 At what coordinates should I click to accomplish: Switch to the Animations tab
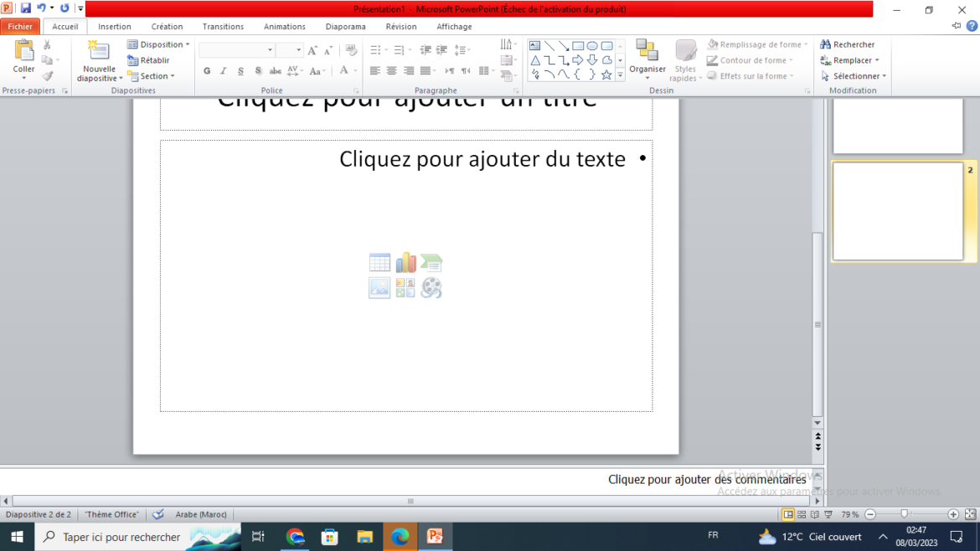coord(285,26)
